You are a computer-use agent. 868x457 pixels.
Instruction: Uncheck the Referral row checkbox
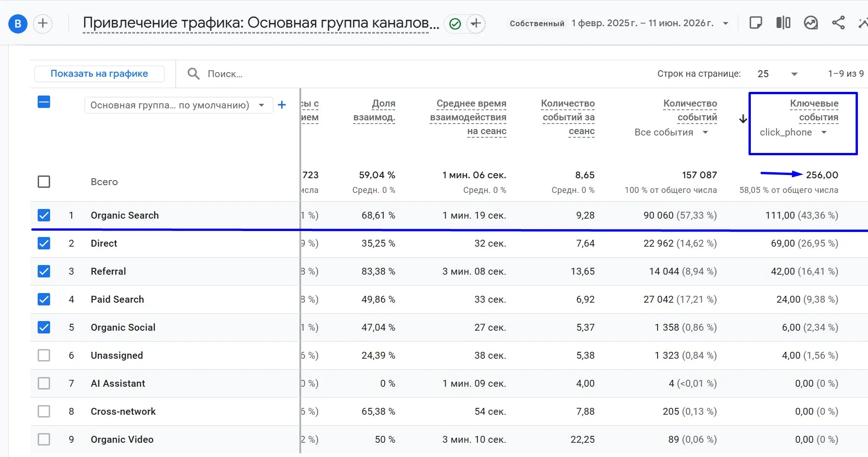[x=44, y=271]
